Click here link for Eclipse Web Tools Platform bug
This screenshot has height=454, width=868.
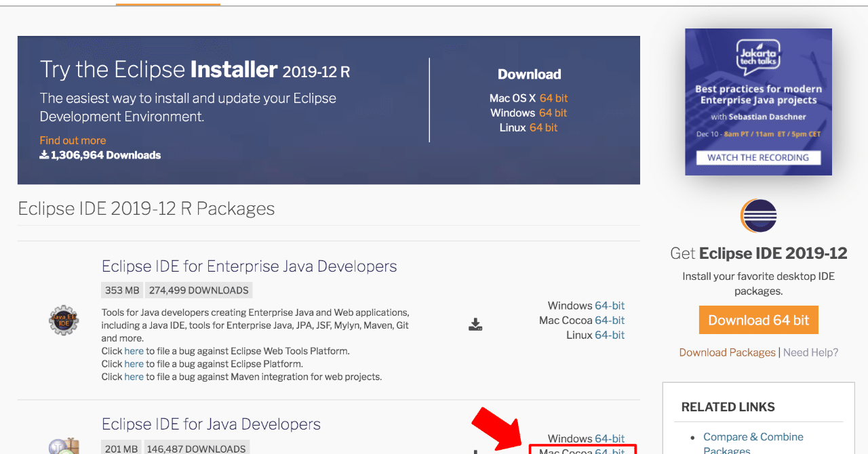134,351
